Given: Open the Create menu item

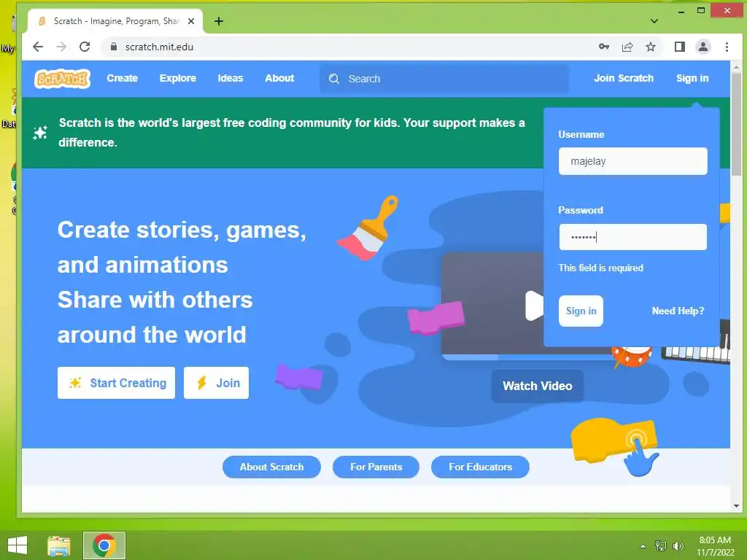Looking at the screenshot, I should click(x=122, y=78).
